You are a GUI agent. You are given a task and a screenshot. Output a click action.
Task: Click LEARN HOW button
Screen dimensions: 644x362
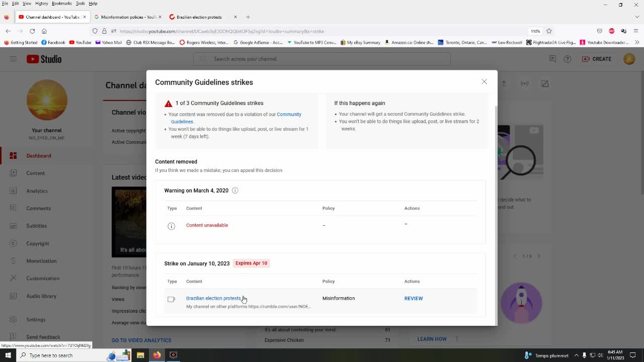click(432, 339)
